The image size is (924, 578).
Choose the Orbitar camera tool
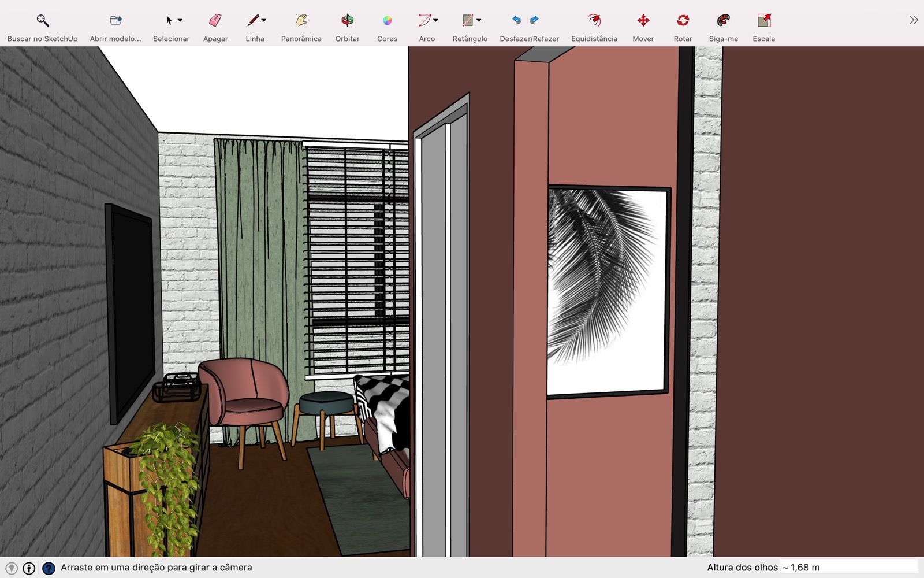pos(347,21)
